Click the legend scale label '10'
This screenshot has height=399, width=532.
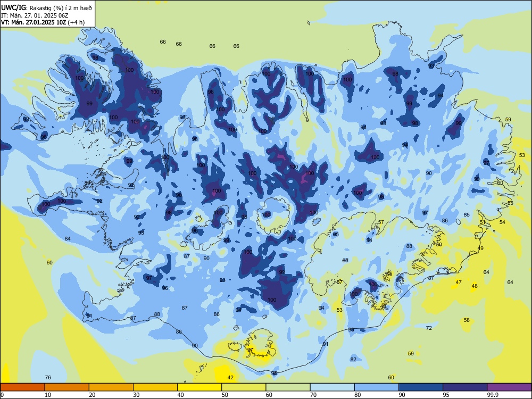point(48,395)
